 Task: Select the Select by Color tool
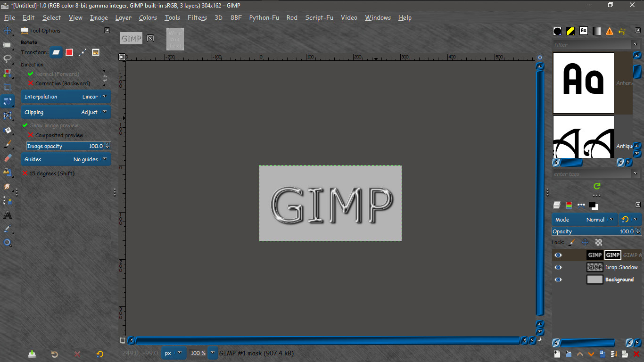pyautogui.click(x=8, y=73)
